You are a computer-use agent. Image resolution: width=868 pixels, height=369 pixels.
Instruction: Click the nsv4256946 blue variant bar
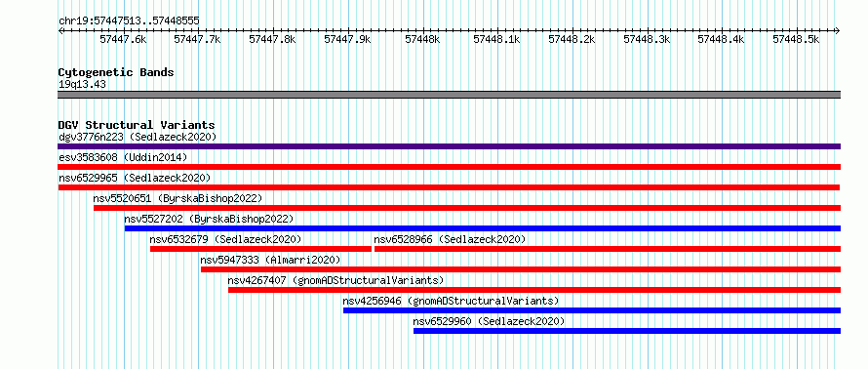(592, 310)
